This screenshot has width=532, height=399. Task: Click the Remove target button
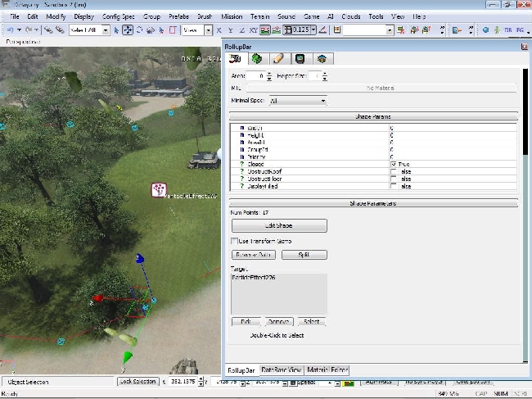278,322
